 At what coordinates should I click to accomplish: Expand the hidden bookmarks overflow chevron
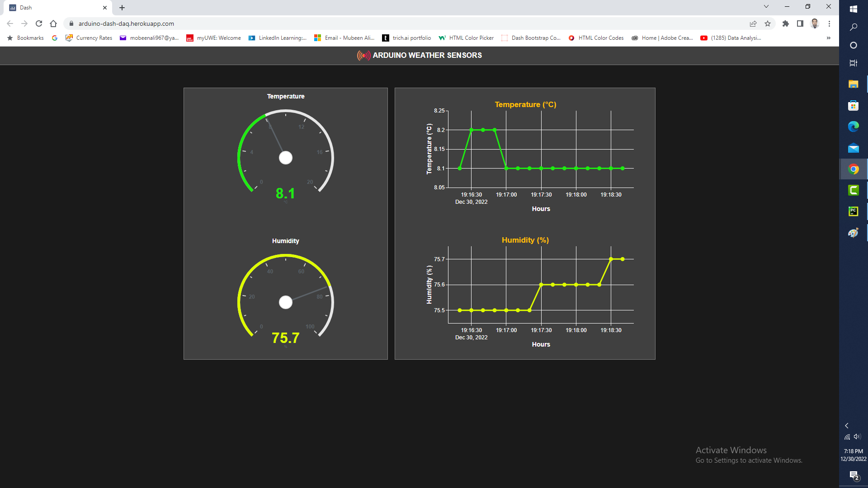[x=828, y=38]
